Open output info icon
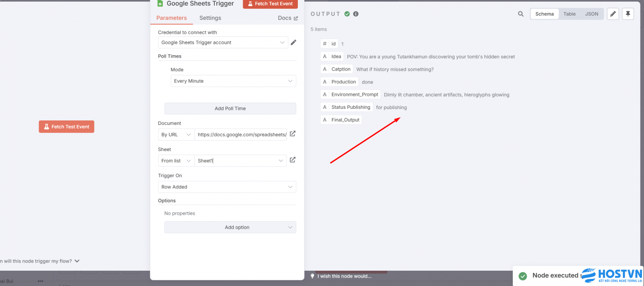 [x=356, y=14]
